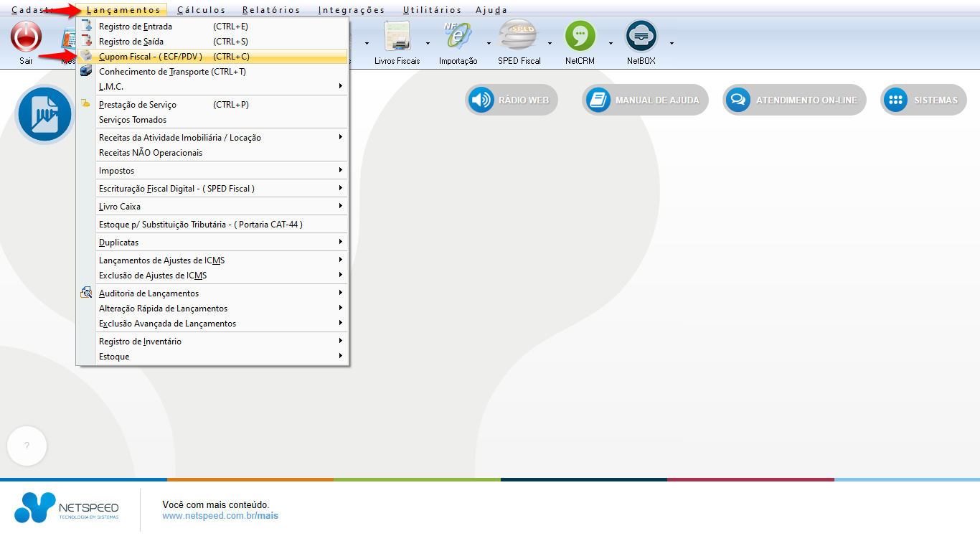The width and height of the screenshot is (980, 536).
Task: Expand the L.M.C. submenu
Action: (212, 87)
